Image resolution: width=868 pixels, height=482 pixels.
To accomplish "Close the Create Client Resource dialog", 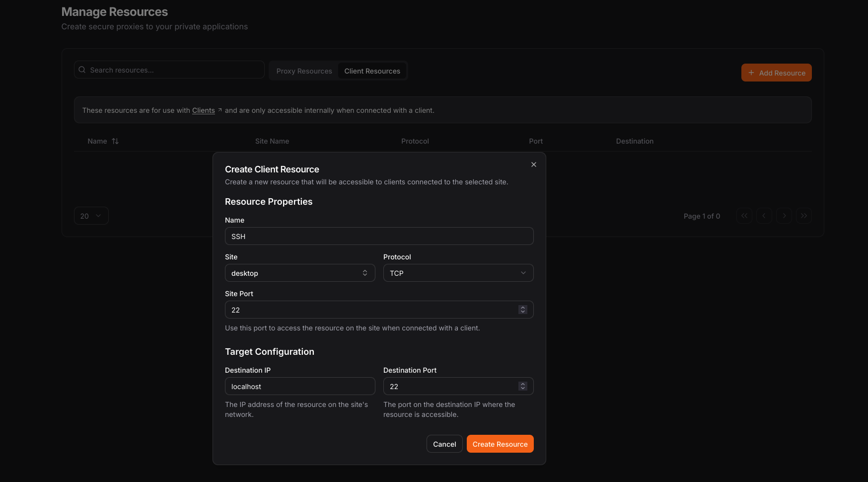I will [x=533, y=164].
